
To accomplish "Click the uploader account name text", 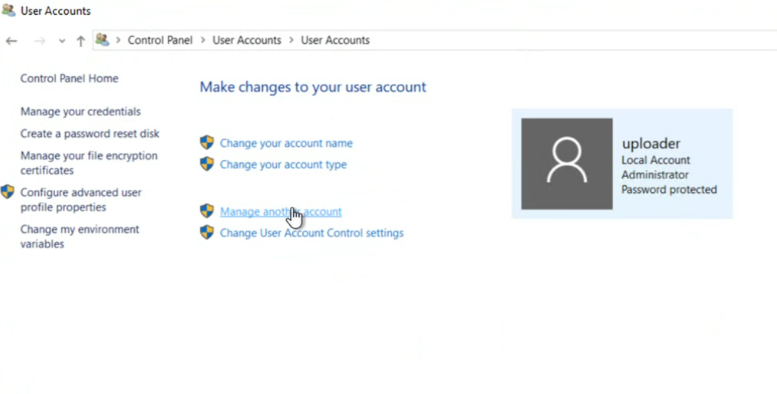I will [651, 144].
